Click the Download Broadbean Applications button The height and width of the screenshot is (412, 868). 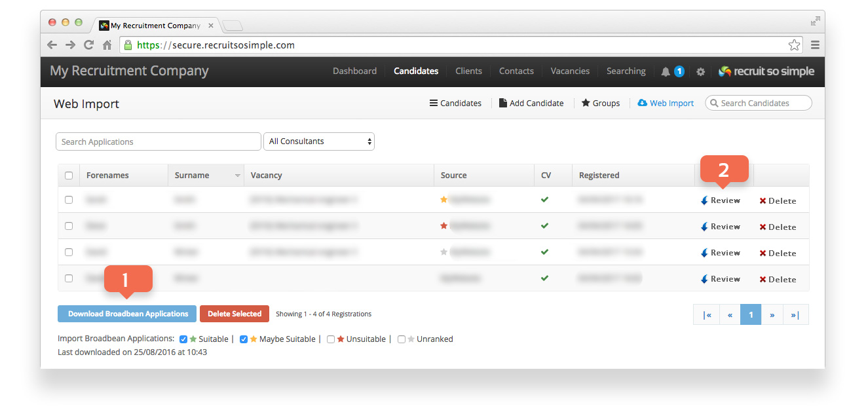click(128, 314)
